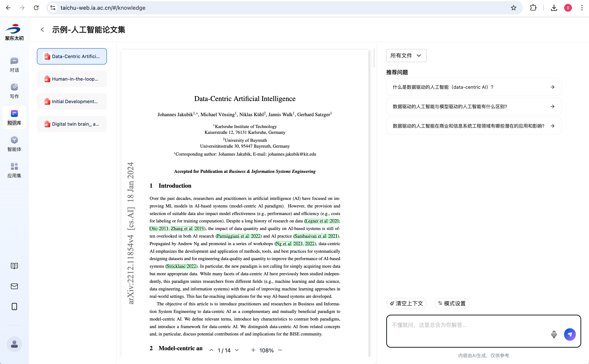
Task: Open the 应用集 apps sidebar icon
Action: click(14, 170)
